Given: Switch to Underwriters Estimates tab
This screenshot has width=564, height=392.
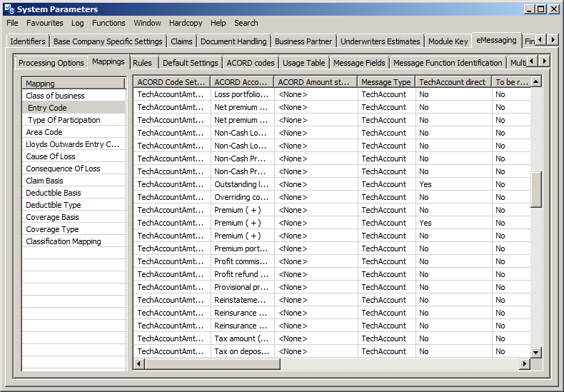Looking at the screenshot, I should coord(381,41).
